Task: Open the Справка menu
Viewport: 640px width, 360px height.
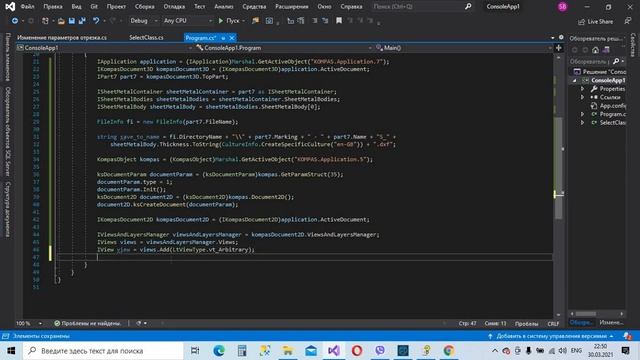Action: [351, 7]
